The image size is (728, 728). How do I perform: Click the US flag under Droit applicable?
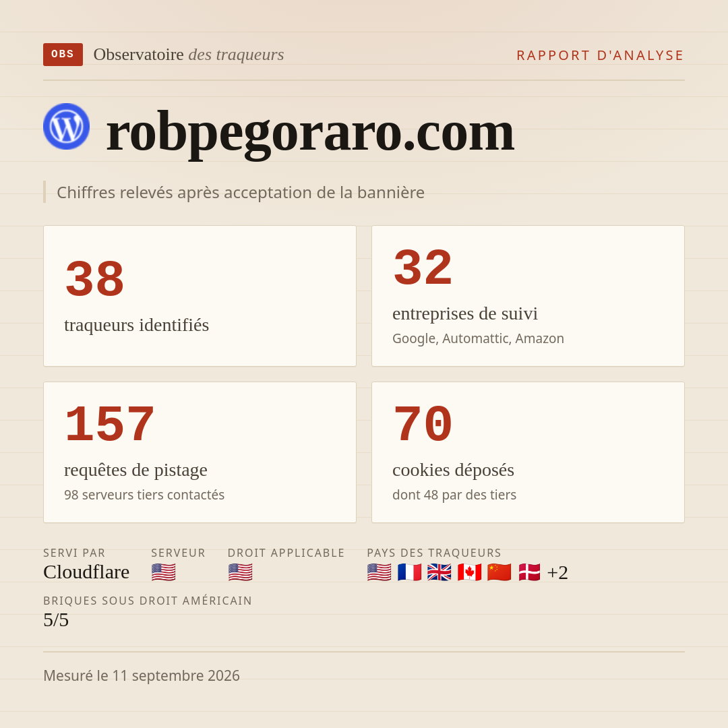tap(241, 572)
